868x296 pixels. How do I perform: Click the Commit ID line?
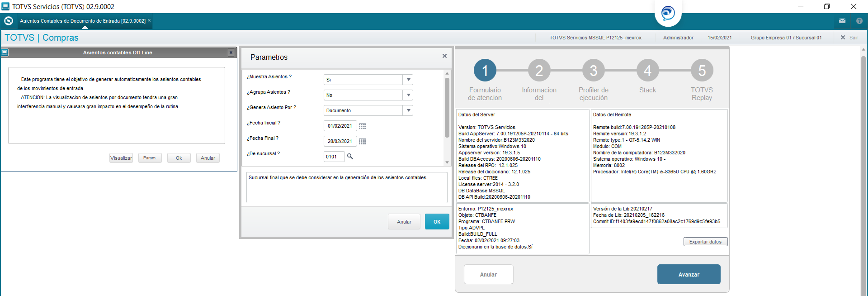point(656,222)
